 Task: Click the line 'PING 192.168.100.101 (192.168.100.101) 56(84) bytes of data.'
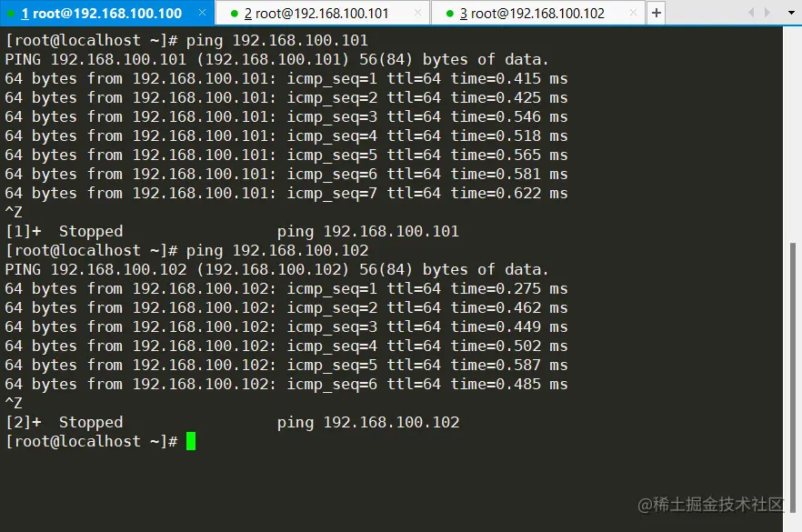(276, 60)
